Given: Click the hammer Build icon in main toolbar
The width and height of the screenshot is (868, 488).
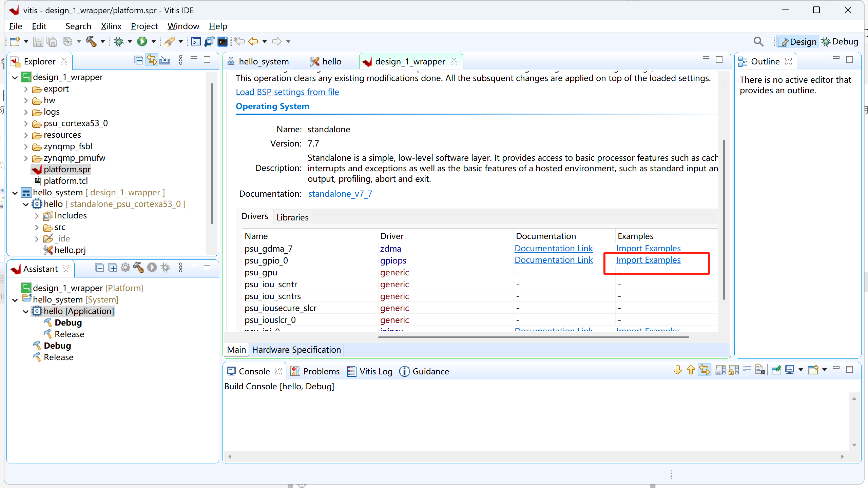Looking at the screenshot, I should click(91, 41).
